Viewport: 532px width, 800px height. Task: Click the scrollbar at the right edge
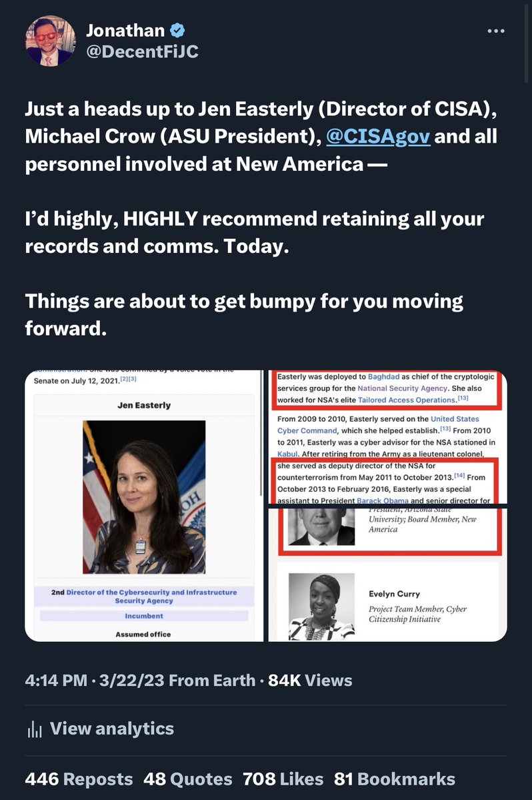click(527, 41)
